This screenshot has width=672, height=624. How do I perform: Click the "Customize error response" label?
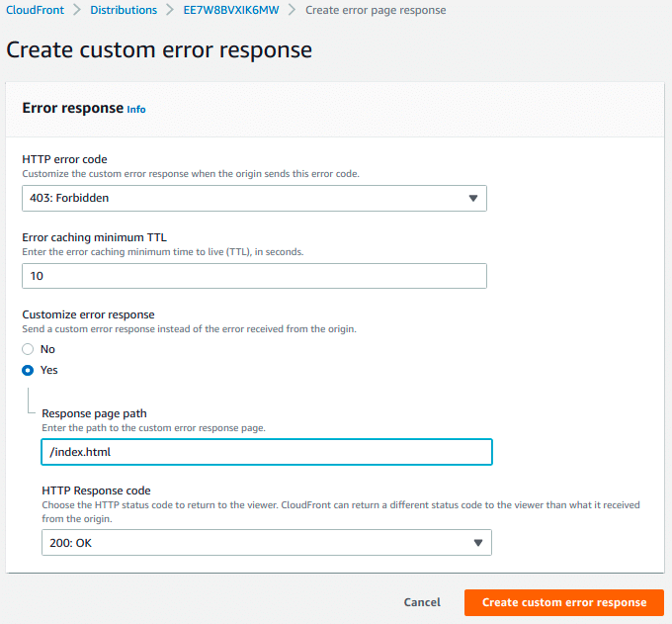click(x=88, y=314)
